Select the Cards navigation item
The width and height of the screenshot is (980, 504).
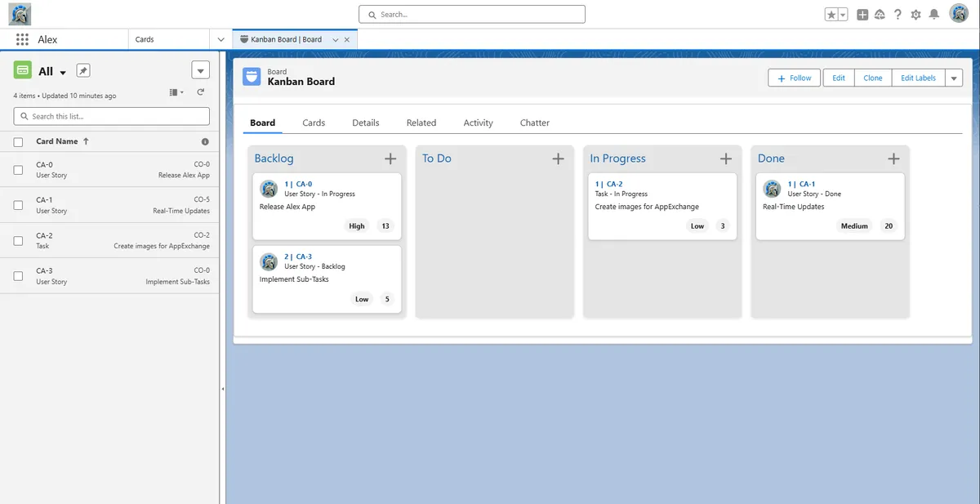click(145, 39)
